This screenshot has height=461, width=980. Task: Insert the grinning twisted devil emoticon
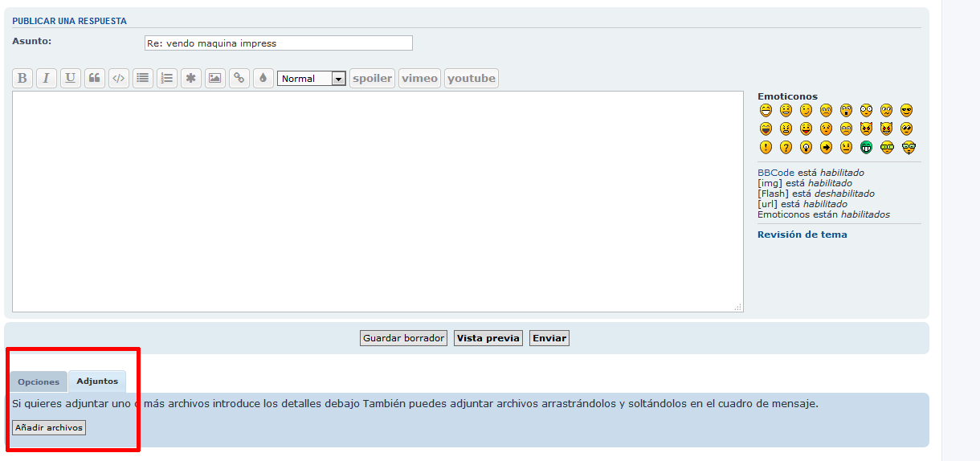886,129
